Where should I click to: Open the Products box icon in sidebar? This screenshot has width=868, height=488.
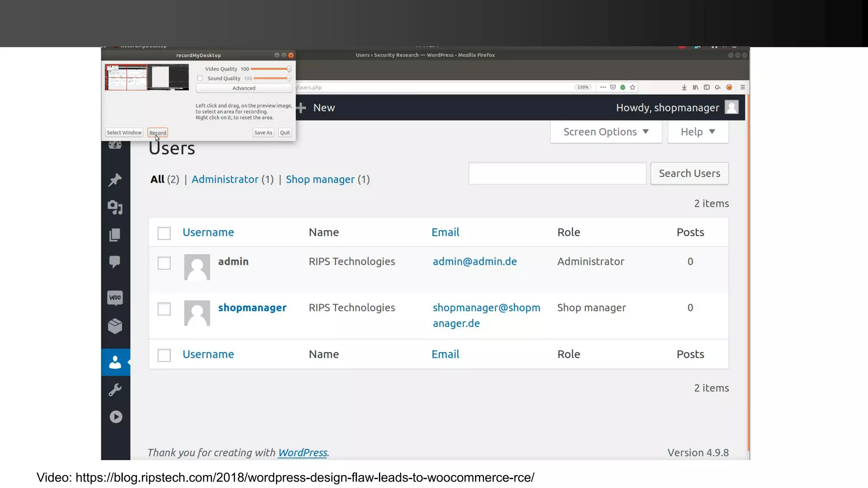(115, 326)
